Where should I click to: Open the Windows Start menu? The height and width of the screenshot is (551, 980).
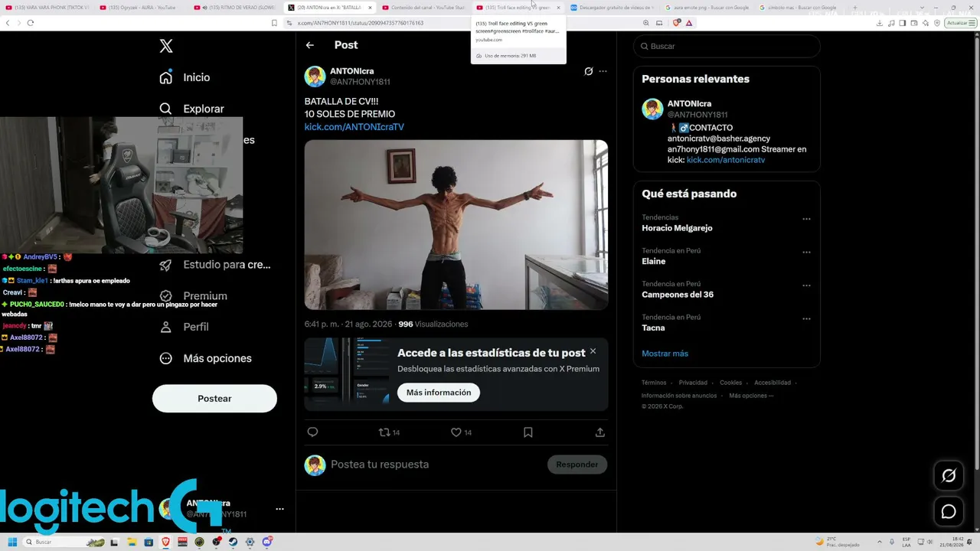click(12, 542)
